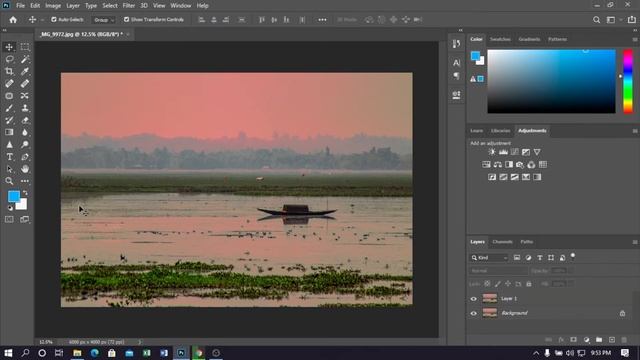
Task: Select the Eraser tool
Action: tap(25, 120)
